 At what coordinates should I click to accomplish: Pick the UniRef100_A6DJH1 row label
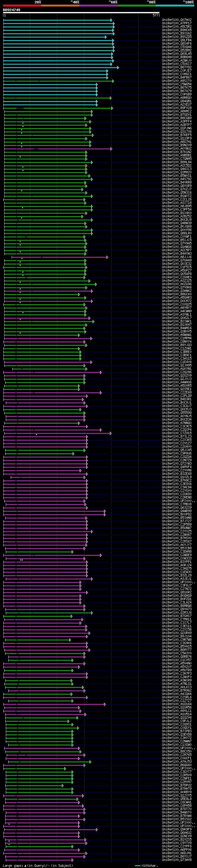coord(177,853)
